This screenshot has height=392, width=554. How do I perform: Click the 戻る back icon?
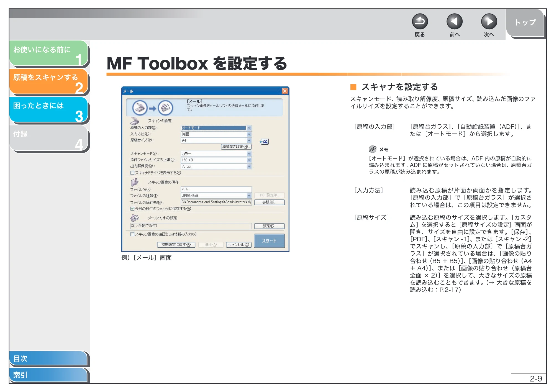pos(420,21)
